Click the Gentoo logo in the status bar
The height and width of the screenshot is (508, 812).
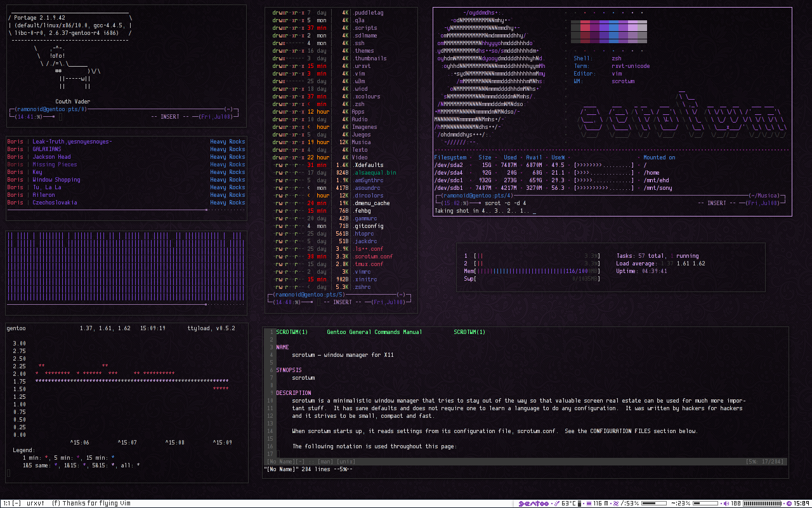pyautogui.click(x=533, y=502)
